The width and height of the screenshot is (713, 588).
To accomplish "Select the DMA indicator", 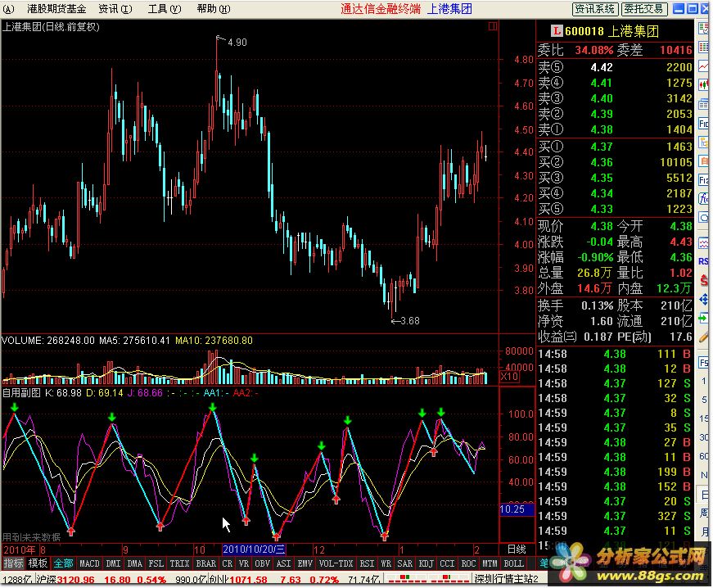I will coord(134,563).
